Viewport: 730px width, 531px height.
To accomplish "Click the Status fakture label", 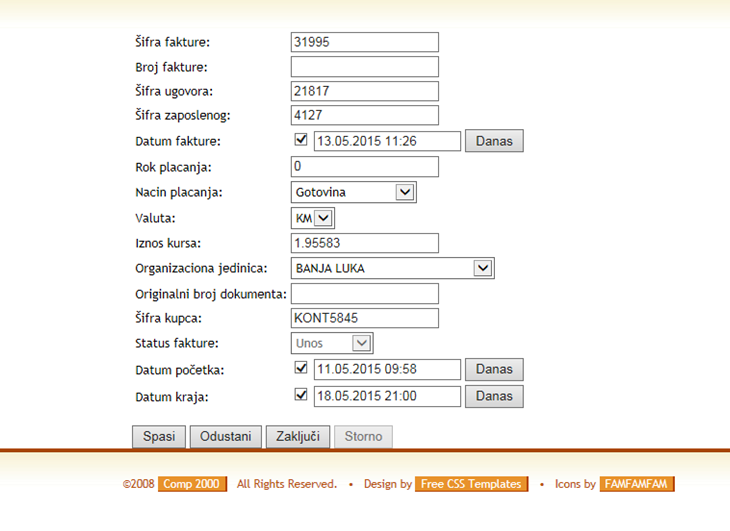I will click(177, 343).
